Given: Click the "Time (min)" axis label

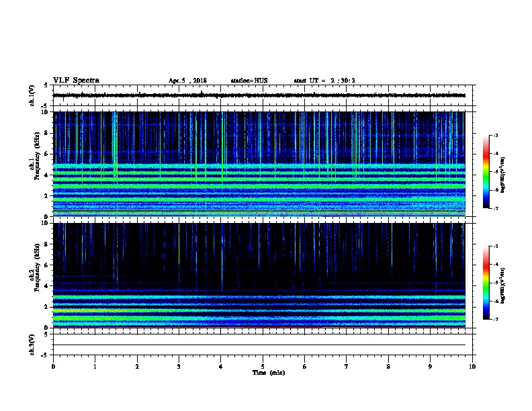Looking at the screenshot, I should tap(269, 373).
